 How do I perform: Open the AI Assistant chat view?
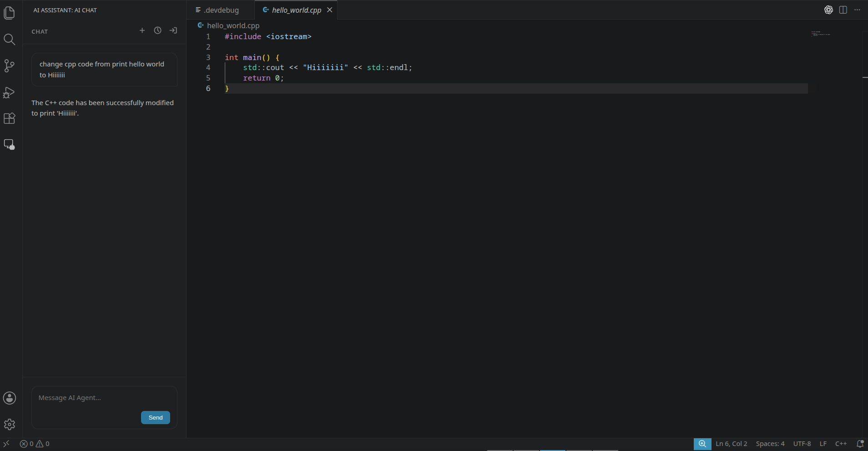coord(9,145)
